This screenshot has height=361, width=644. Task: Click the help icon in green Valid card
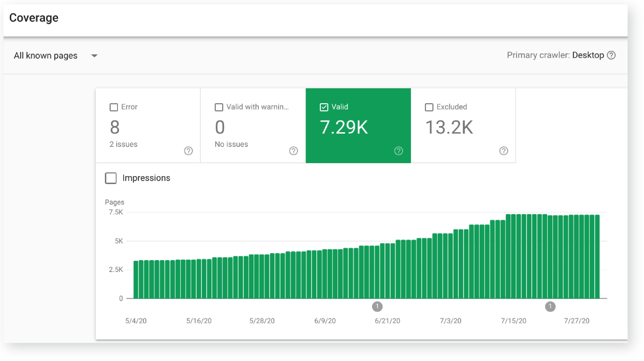(x=399, y=151)
